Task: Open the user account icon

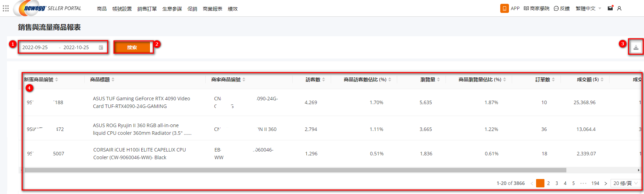Action: click(x=619, y=8)
